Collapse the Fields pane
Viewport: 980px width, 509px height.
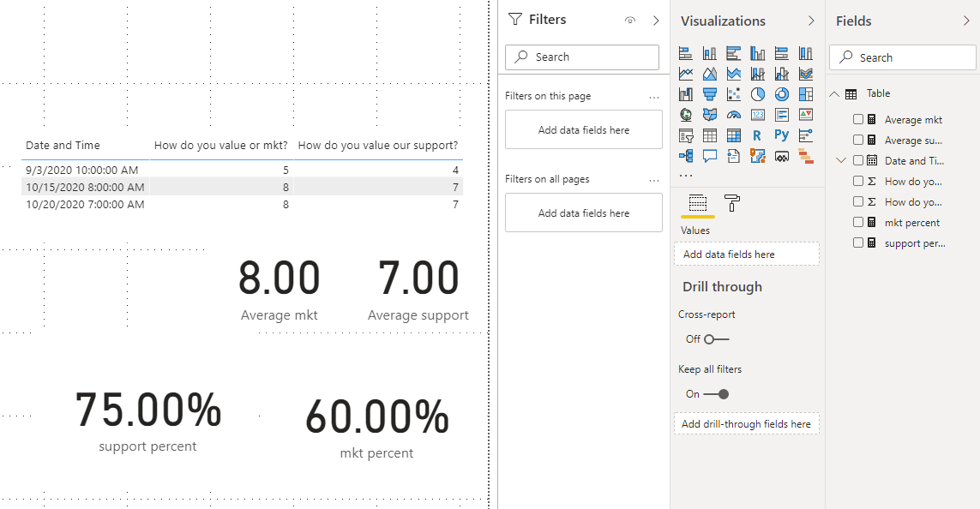click(x=966, y=21)
